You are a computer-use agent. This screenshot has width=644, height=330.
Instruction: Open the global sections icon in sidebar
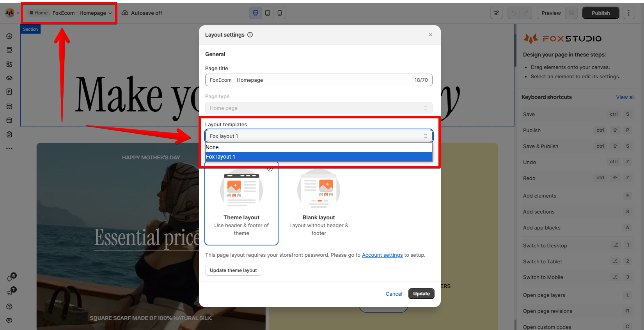(9, 106)
